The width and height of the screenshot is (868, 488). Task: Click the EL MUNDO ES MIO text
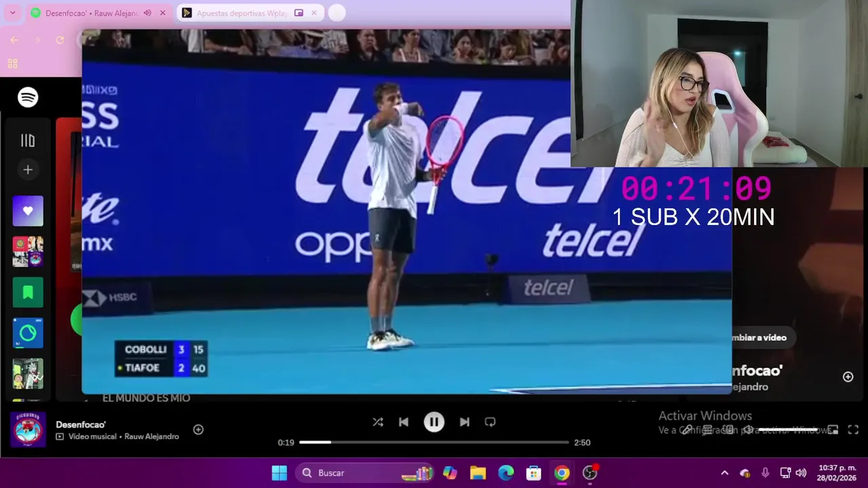pyautogui.click(x=146, y=398)
